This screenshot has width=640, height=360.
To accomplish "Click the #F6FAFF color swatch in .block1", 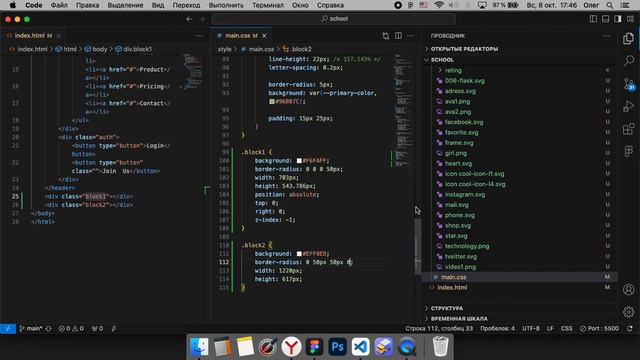I will click(x=299, y=161).
